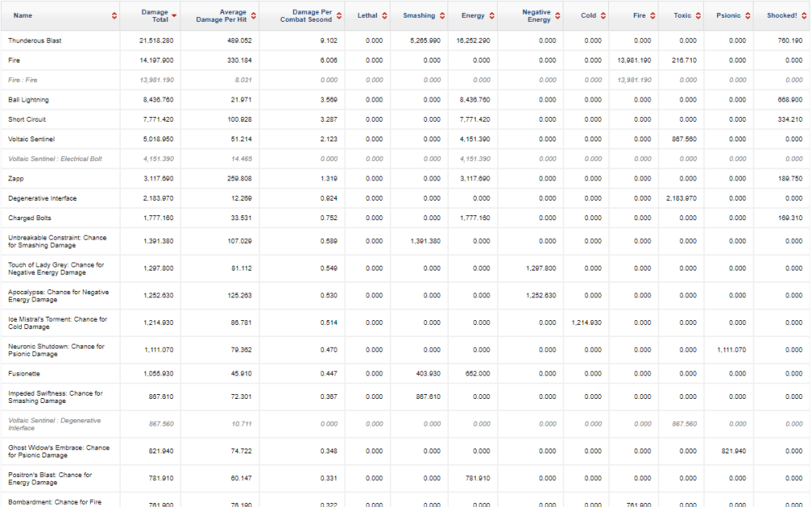Click the sort arrows beside Cold header

point(603,15)
